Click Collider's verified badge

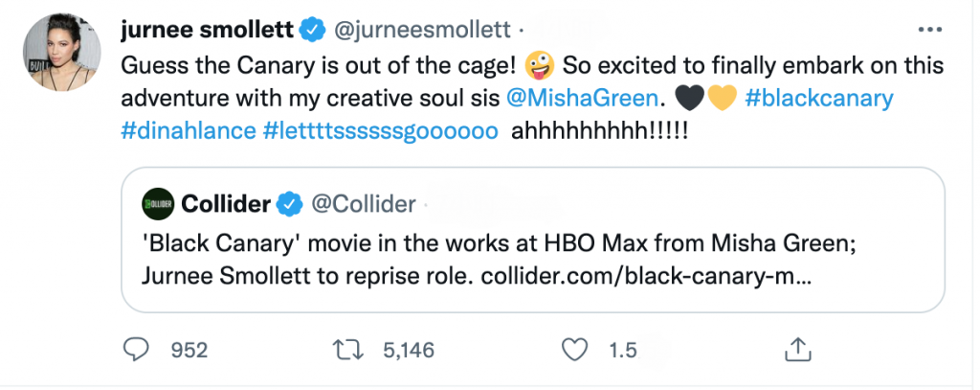coord(287,203)
